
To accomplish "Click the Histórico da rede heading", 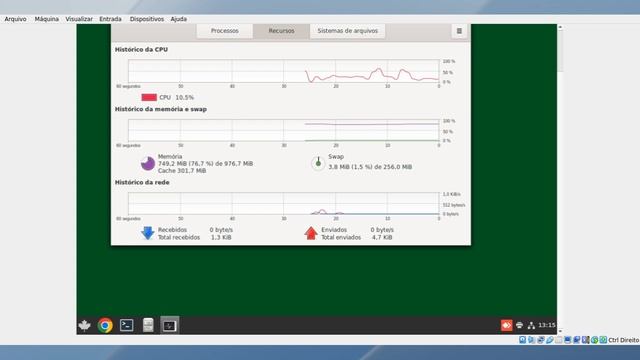I will tap(142, 182).
